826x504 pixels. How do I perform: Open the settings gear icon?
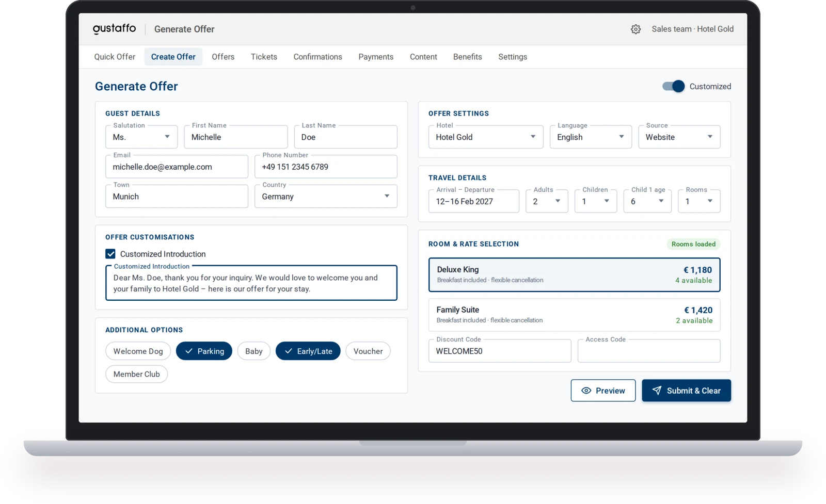point(636,29)
